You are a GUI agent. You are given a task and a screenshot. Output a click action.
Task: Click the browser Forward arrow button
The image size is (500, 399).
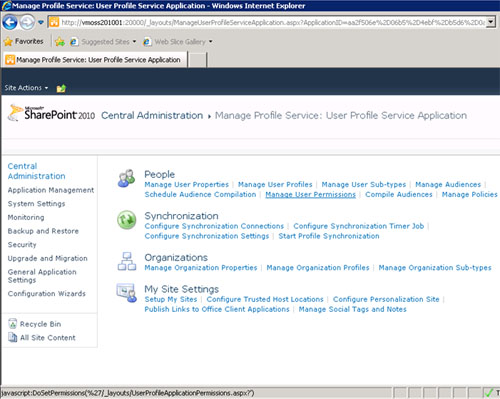[x=27, y=23]
